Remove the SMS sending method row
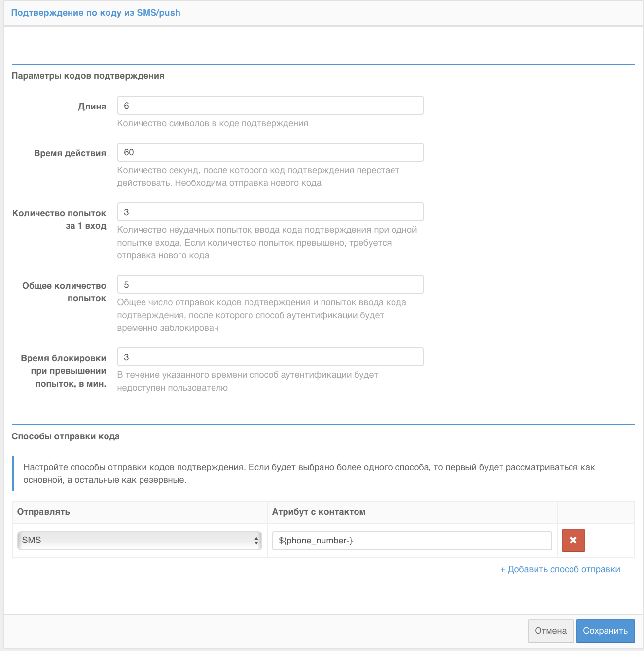This screenshot has height=651, width=644. coord(573,540)
